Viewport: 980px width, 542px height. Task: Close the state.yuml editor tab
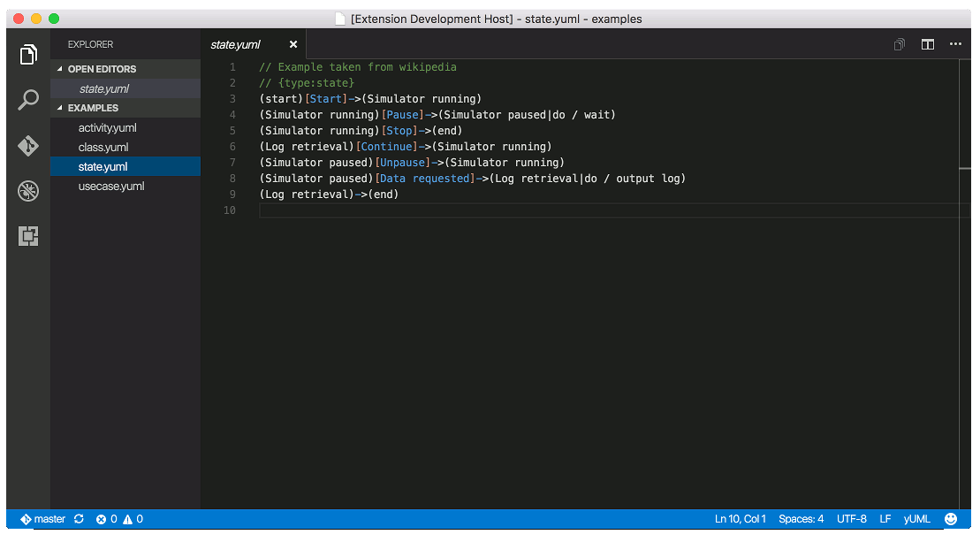click(293, 44)
